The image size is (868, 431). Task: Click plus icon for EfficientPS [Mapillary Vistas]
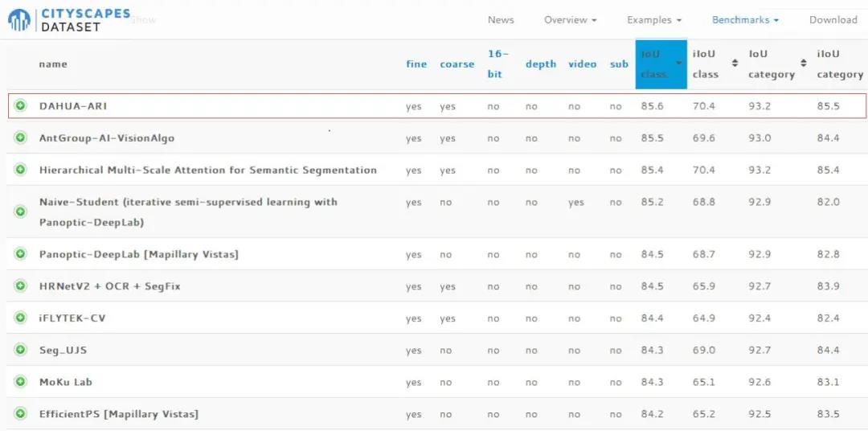[20, 414]
